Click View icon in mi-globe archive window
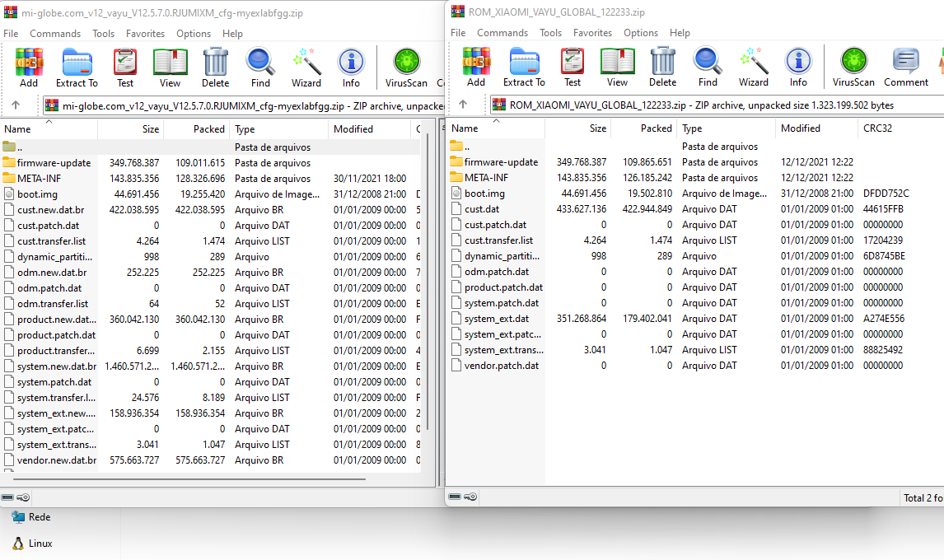Image resolution: width=944 pixels, height=560 pixels. click(x=170, y=68)
